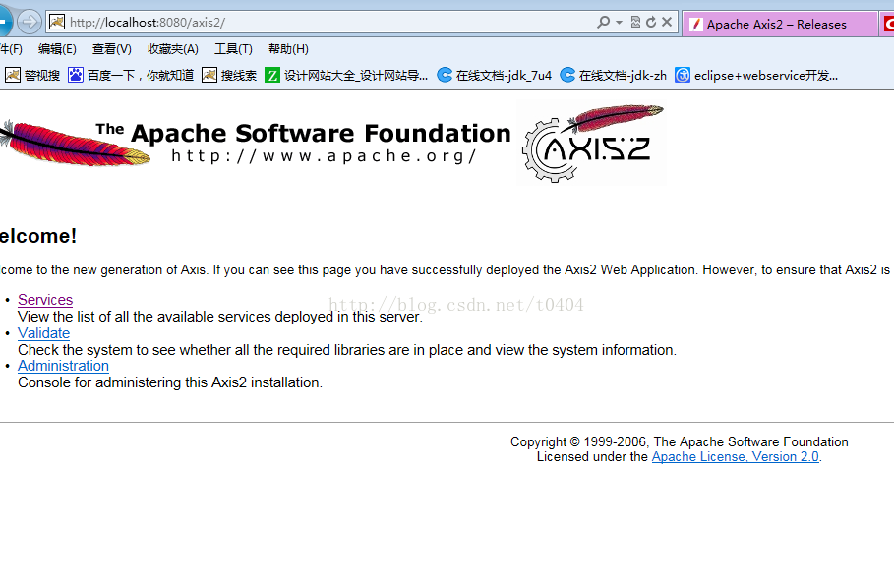Click 'Console for administering this Axis2 installation.' text
The image size is (894, 588).
(170, 382)
